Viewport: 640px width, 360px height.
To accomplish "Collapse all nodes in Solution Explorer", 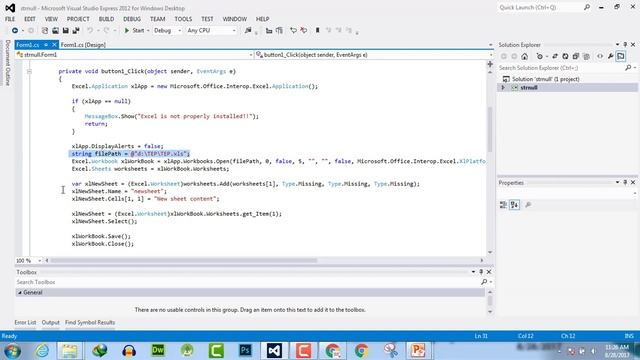I will (576, 56).
